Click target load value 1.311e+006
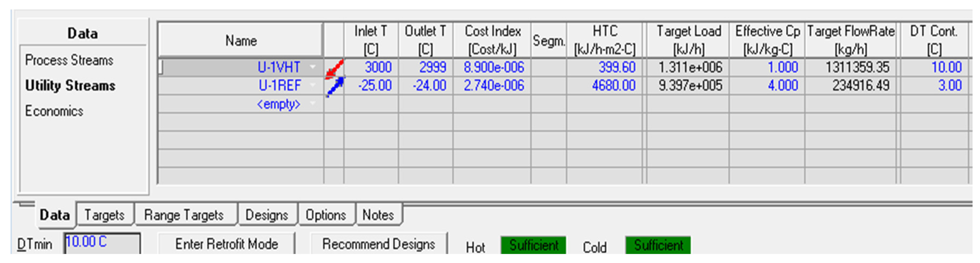This screenshot has height=263, width=980. tap(690, 67)
